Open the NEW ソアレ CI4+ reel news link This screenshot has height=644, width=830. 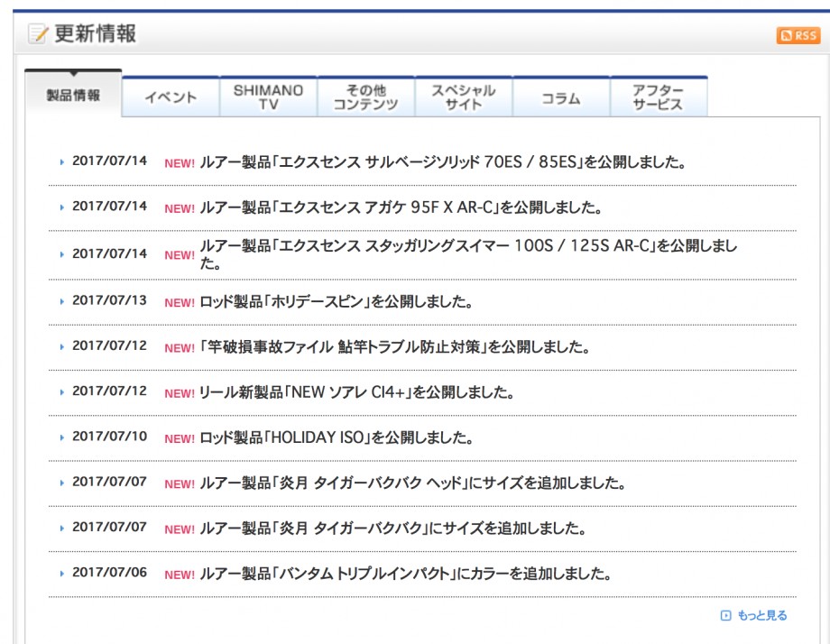tap(356, 392)
